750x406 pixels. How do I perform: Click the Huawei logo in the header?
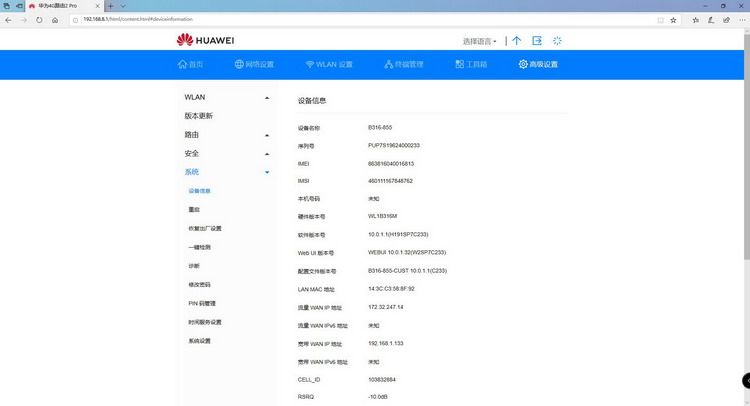(205, 40)
